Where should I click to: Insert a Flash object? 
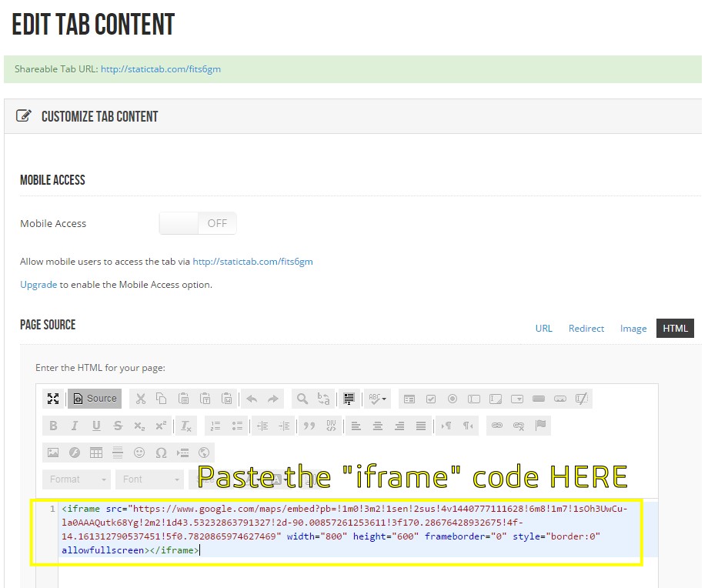pos(75,453)
